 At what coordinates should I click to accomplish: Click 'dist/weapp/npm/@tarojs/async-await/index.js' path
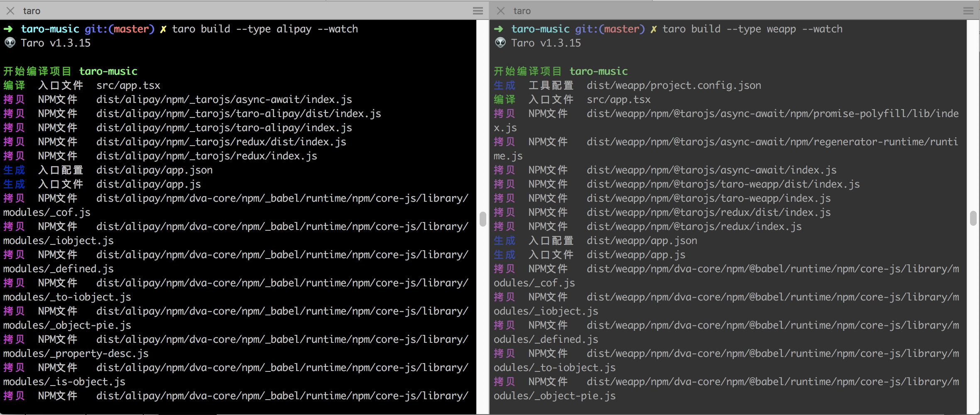712,170
